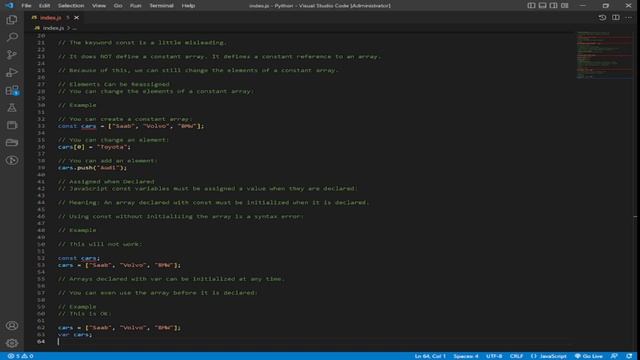Click comment 'Arrays declared with var' line
Image resolution: width=640 pixels, height=360 pixels.
point(171,279)
